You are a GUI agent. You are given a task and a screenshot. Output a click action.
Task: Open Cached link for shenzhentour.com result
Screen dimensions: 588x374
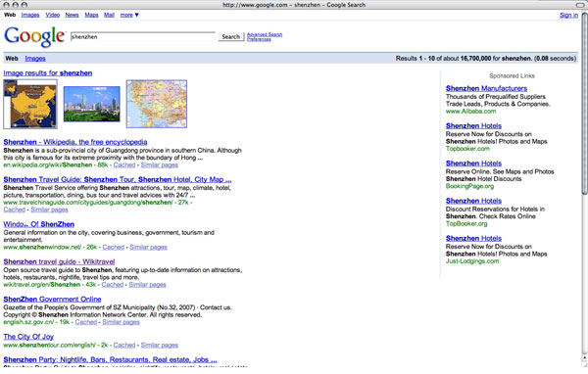[x=124, y=345]
